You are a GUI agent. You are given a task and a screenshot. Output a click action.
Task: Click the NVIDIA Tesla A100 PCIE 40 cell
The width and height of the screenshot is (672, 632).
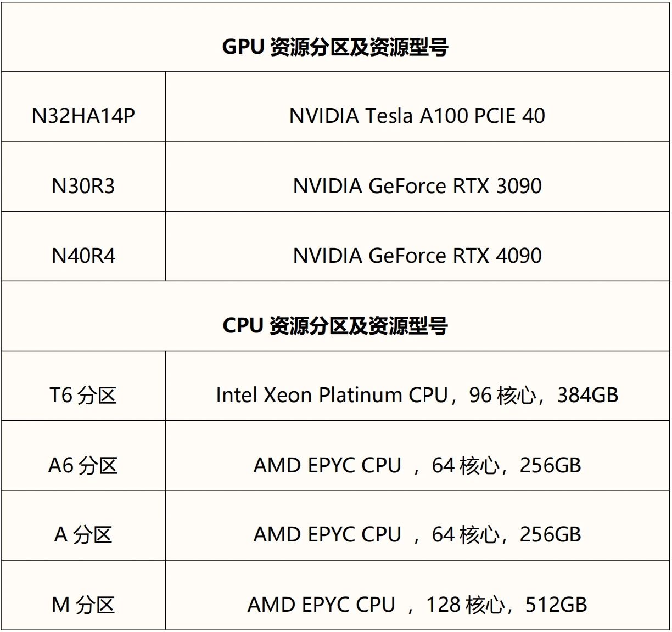point(417,116)
